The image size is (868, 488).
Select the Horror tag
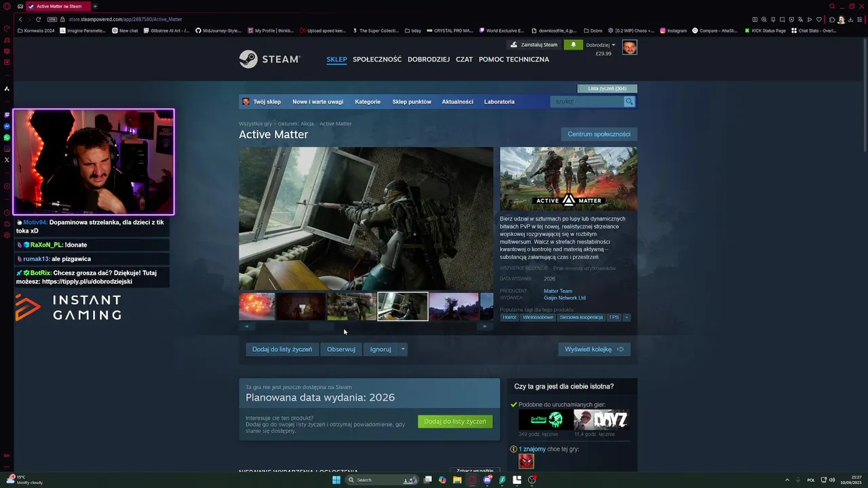[510, 317]
